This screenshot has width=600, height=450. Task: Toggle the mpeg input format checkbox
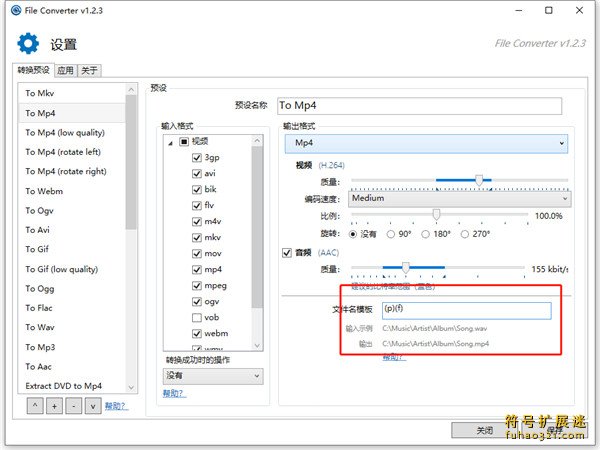197,286
